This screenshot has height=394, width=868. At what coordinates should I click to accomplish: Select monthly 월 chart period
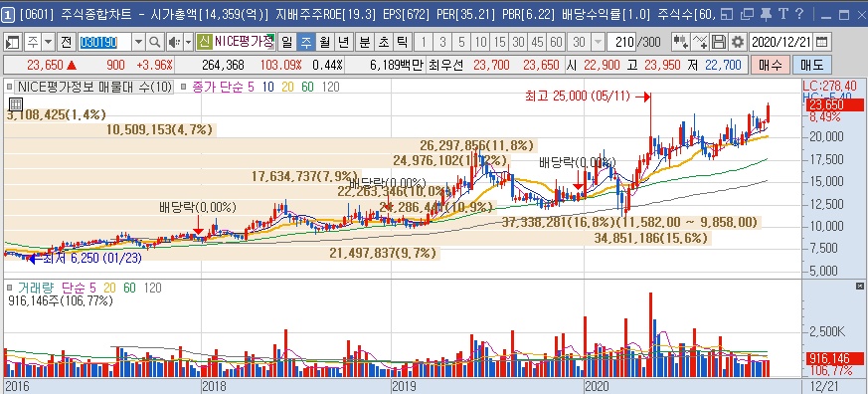click(325, 42)
